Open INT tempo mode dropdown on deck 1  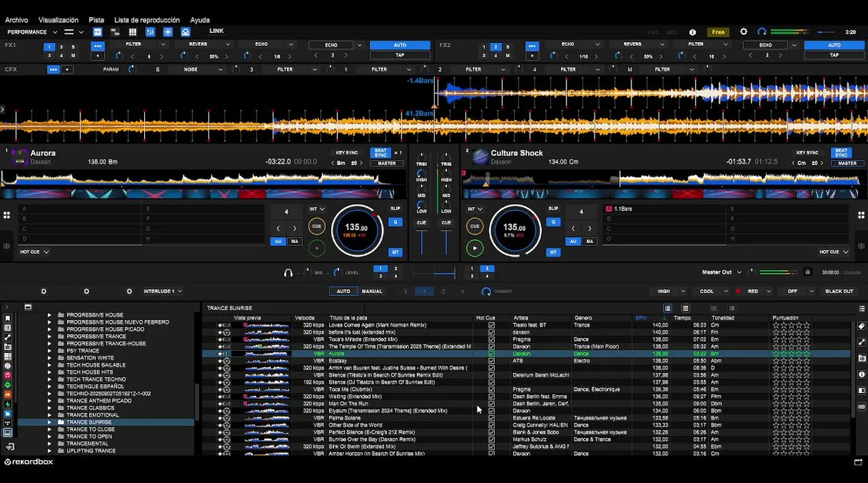[x=316, y=209]
